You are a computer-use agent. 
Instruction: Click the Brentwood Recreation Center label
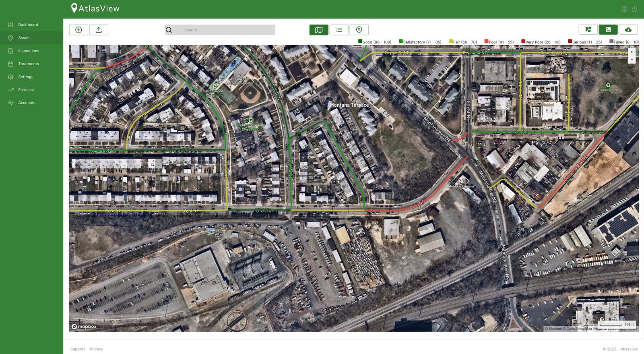240,81
